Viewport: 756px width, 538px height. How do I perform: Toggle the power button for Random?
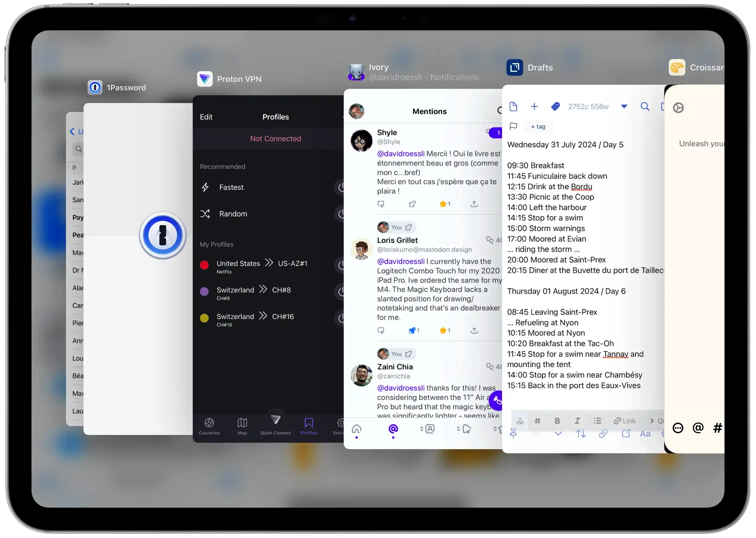click(x=340, y=214)
